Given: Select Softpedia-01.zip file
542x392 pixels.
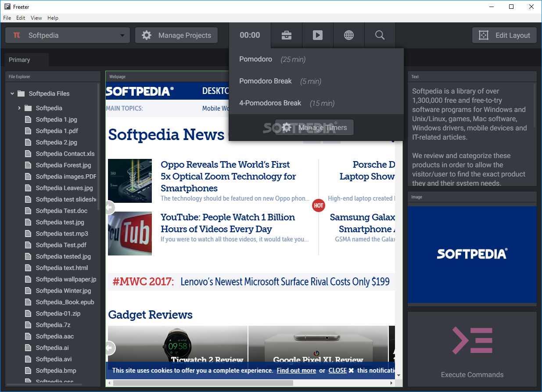Looking at the screenshot, I should [x=58, y=313].
